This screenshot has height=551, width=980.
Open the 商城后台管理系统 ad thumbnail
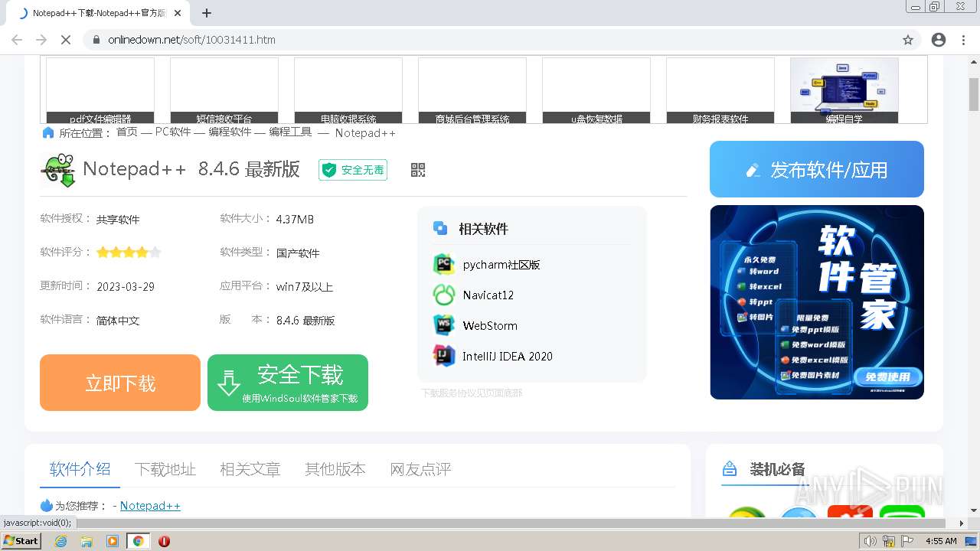pos(472,90)
